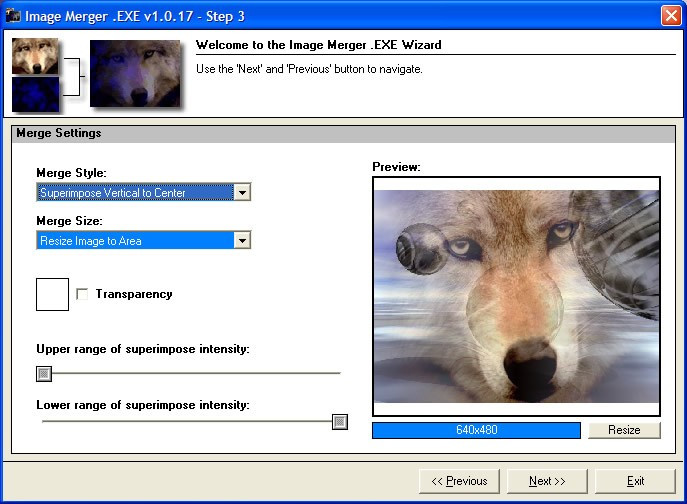Select the Superimpose Vertical to Center field
687x504 pixels.
[x=135, y=192]
